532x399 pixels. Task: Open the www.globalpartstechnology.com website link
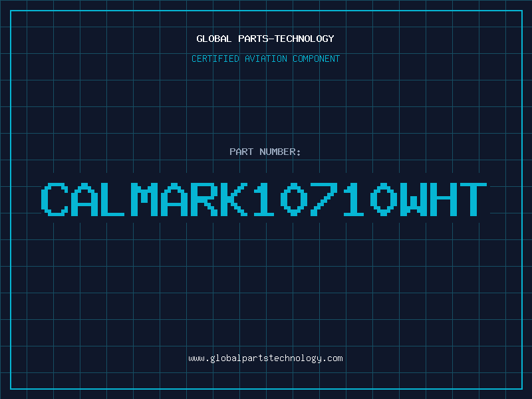click(x=265, y=358)
